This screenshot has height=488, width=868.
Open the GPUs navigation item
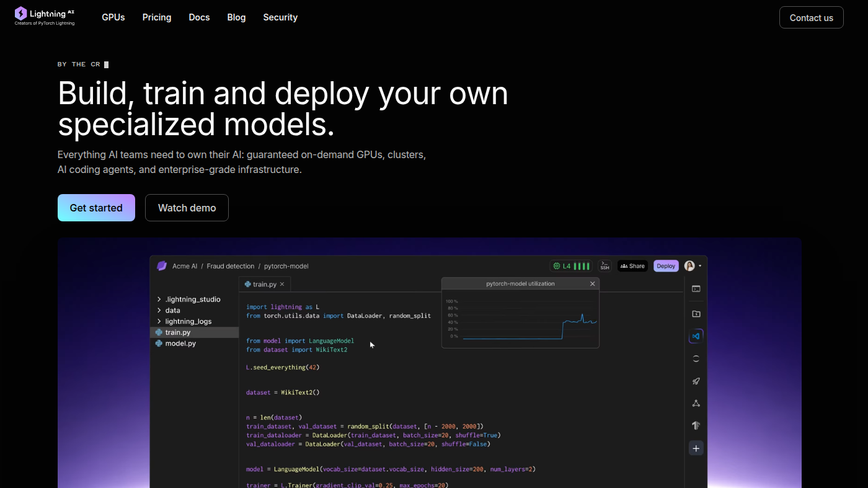pyautogui.click(x=113, y=17)
